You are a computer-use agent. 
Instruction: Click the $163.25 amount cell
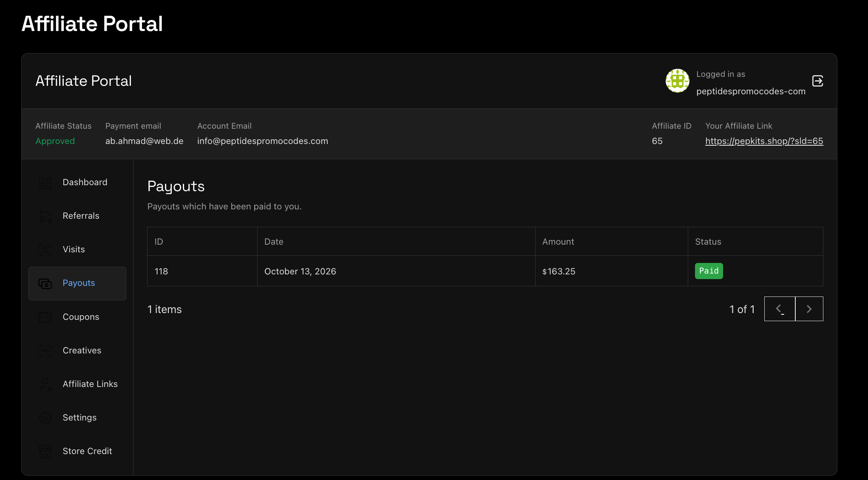[x=612, y=271]
